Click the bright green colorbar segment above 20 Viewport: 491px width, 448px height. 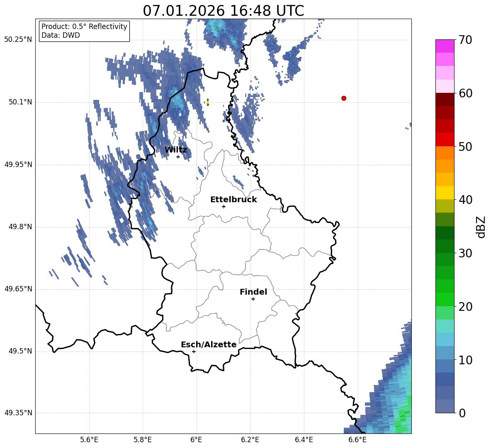tap(445, 299)
